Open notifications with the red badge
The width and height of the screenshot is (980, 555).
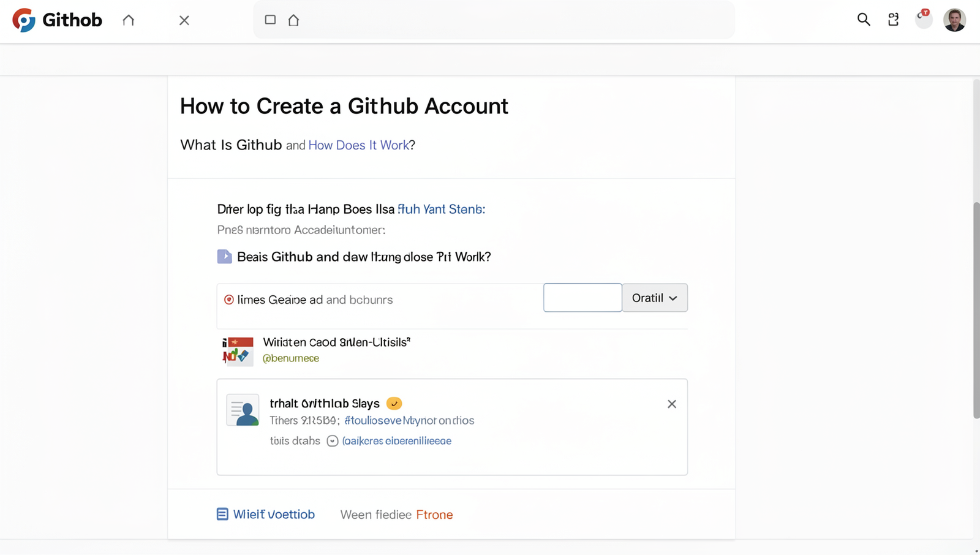[x=924, y=19]
